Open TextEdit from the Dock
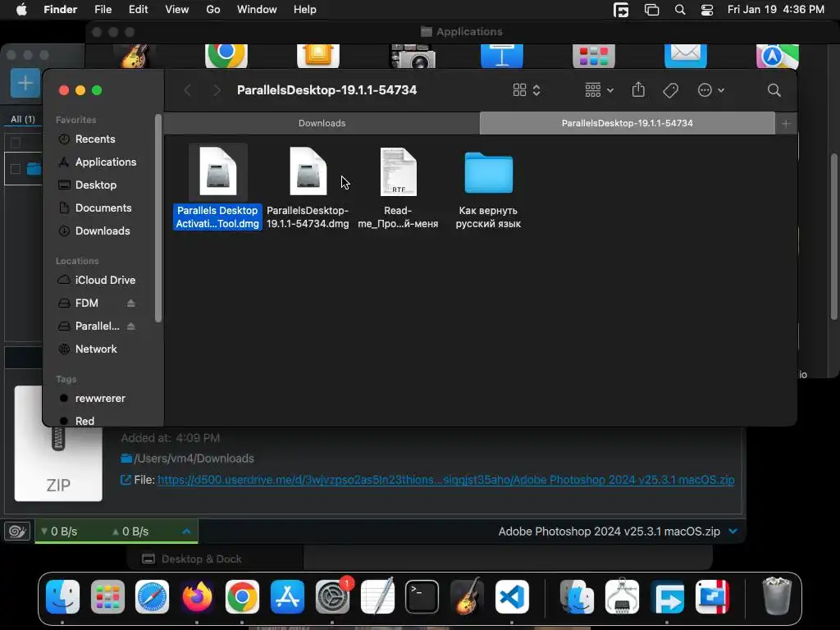The height and width of the screenshot is (630, 840). pos(377,597)
